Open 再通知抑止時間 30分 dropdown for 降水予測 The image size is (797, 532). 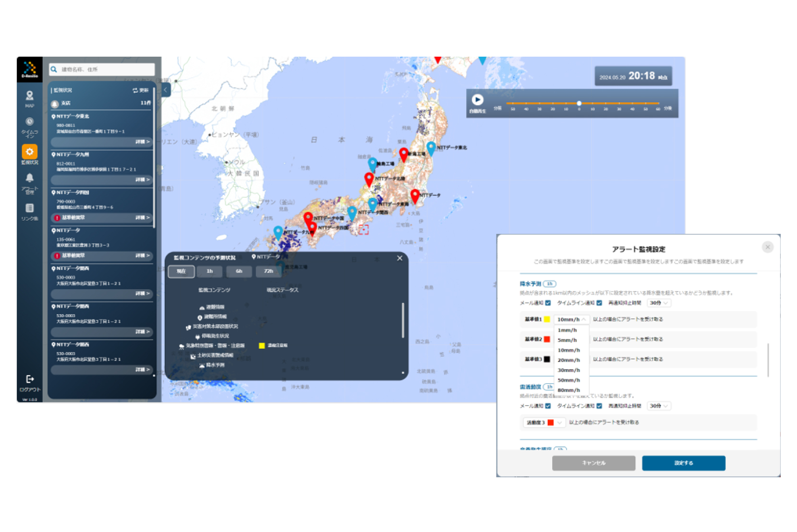658,303
